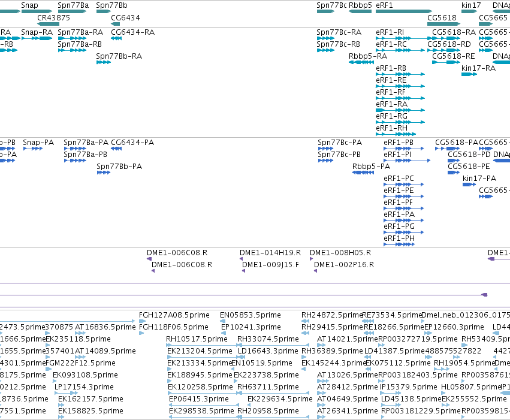The image size is (510, 420).
Task: Click the DME1-008H05.R BAC end label
Action: point(340,253)
